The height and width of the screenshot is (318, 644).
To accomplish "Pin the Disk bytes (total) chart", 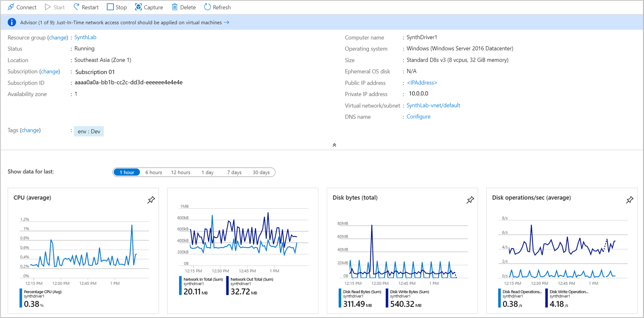I will tap(470, 200).
